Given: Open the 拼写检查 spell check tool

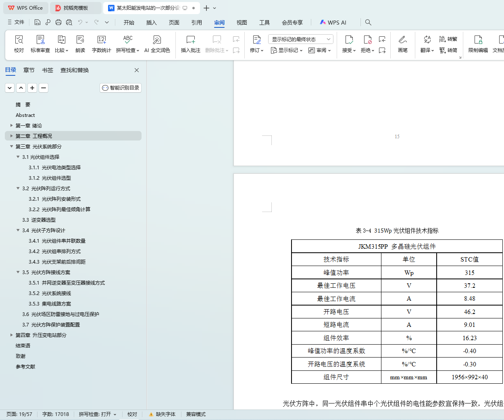Looking at the screenshot, I should tap(127, 44).
